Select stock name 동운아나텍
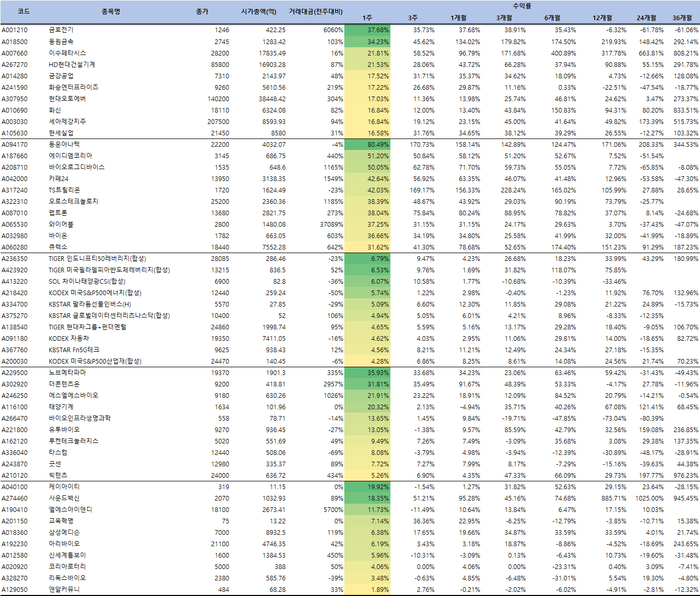The image size is (700, 596). (x=64, y=144)
